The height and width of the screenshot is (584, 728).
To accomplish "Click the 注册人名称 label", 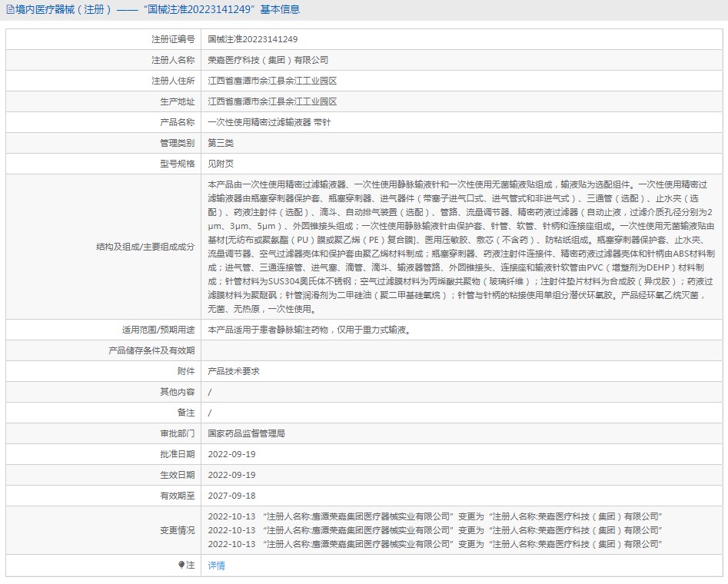I will [173, 60].
